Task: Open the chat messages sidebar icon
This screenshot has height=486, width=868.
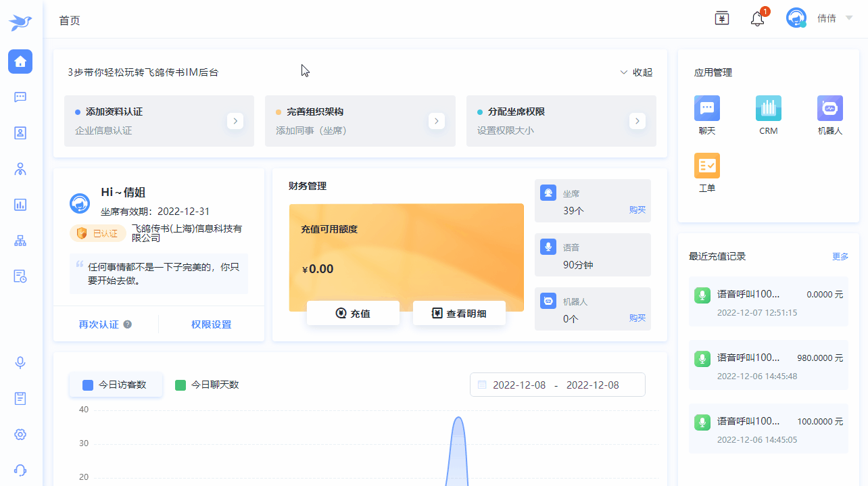Action: [20, 97]
